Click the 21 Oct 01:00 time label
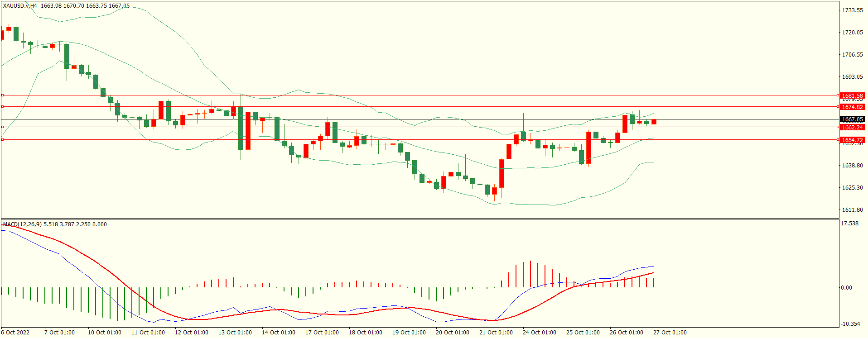 pyautogui.click(x=496, y=333)
